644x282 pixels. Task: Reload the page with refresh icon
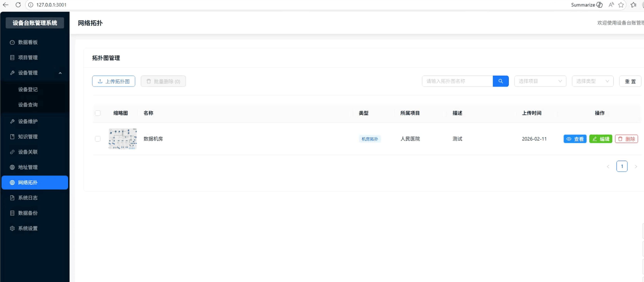coord(18,5)
